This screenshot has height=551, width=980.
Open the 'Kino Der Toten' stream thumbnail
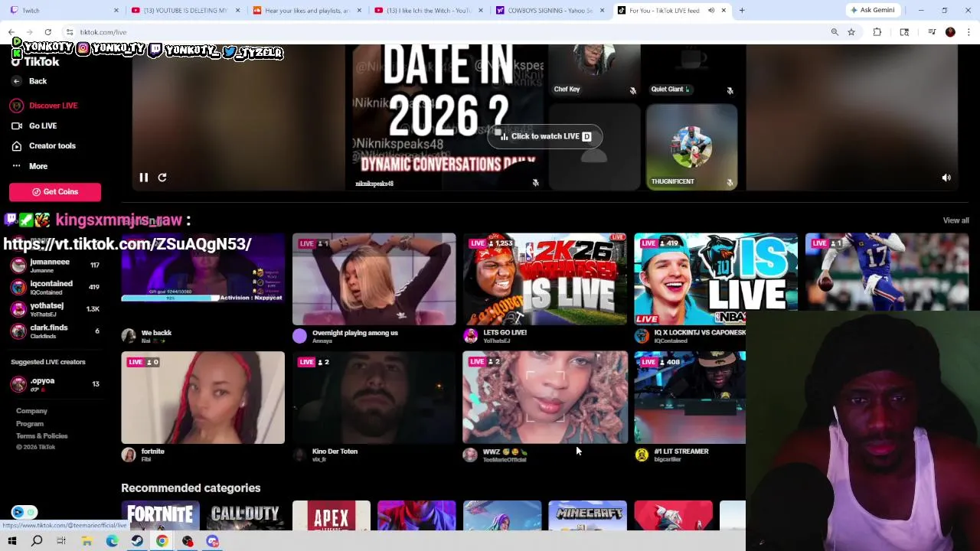click(x=374, y=398)
